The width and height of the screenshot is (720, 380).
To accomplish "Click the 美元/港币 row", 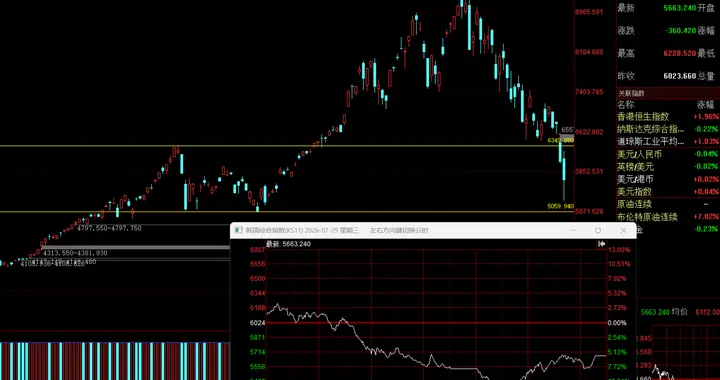I will [x=668, y=179].
